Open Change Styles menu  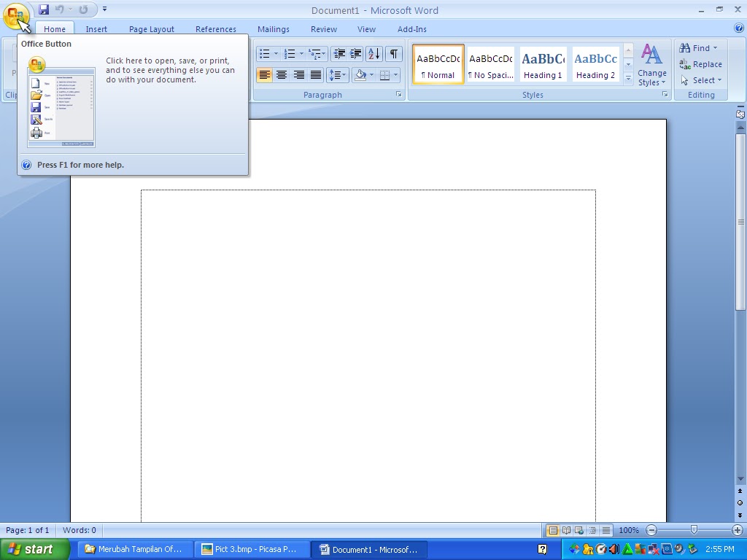pyautogui.click(x=651, y=65)
